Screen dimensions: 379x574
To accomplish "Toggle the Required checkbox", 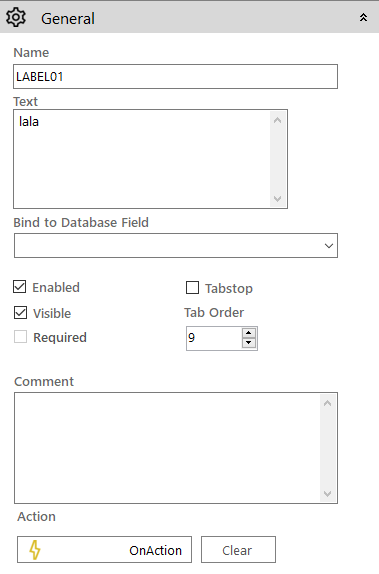I will pos(21,336).
